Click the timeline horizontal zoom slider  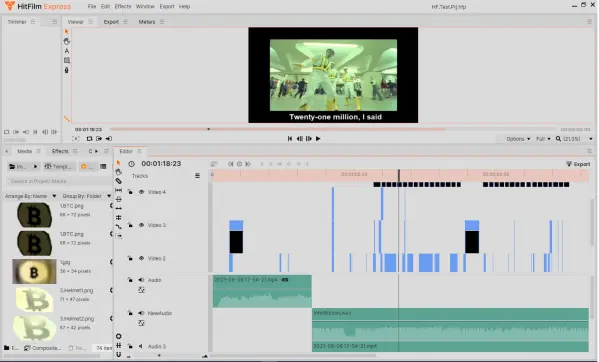point(159,356)
